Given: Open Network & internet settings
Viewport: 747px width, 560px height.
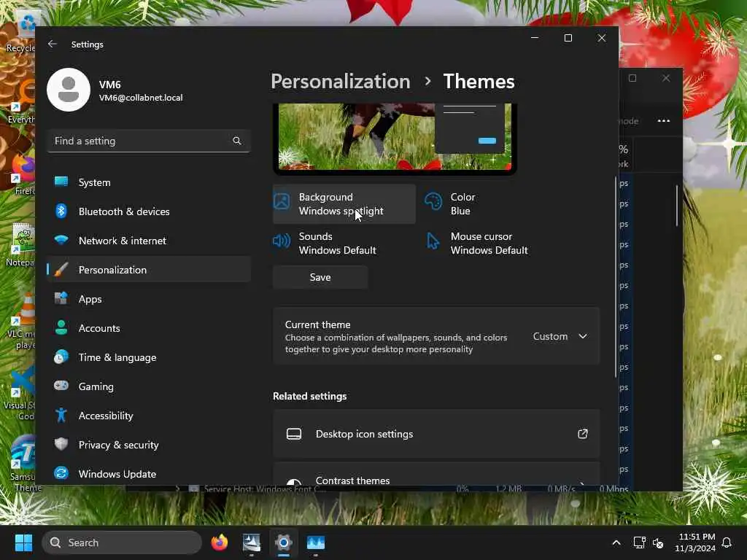Looking at the screenshot, I should 149,241.
